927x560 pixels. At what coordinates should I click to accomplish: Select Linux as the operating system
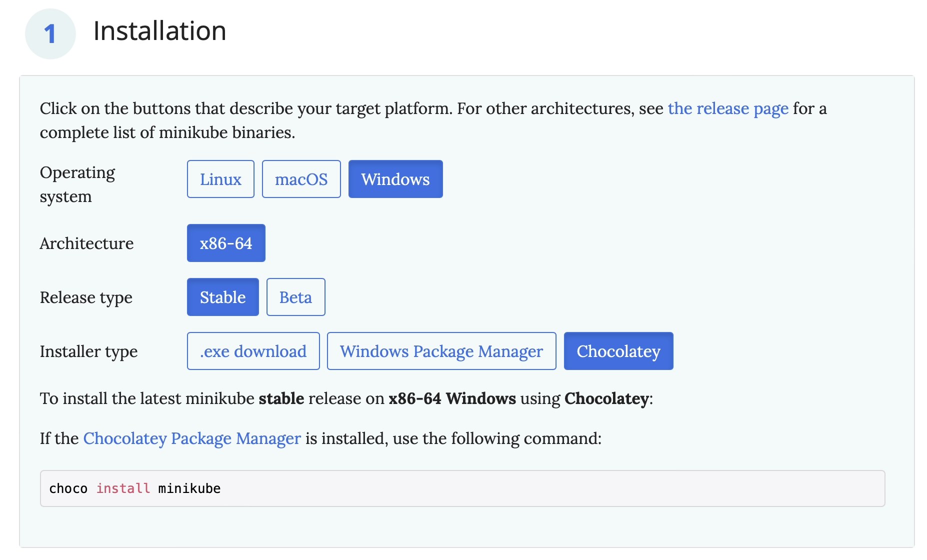220,178
